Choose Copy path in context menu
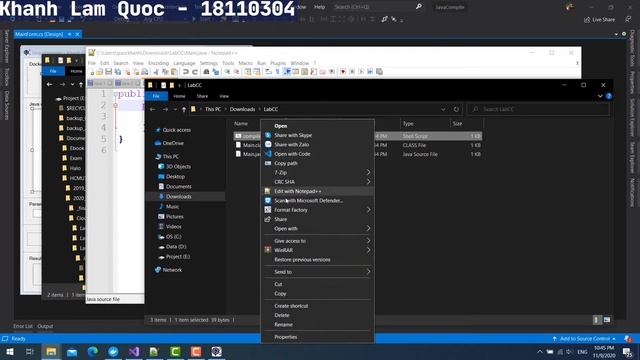This screenshot has height=360, width=640. [318, 163]
